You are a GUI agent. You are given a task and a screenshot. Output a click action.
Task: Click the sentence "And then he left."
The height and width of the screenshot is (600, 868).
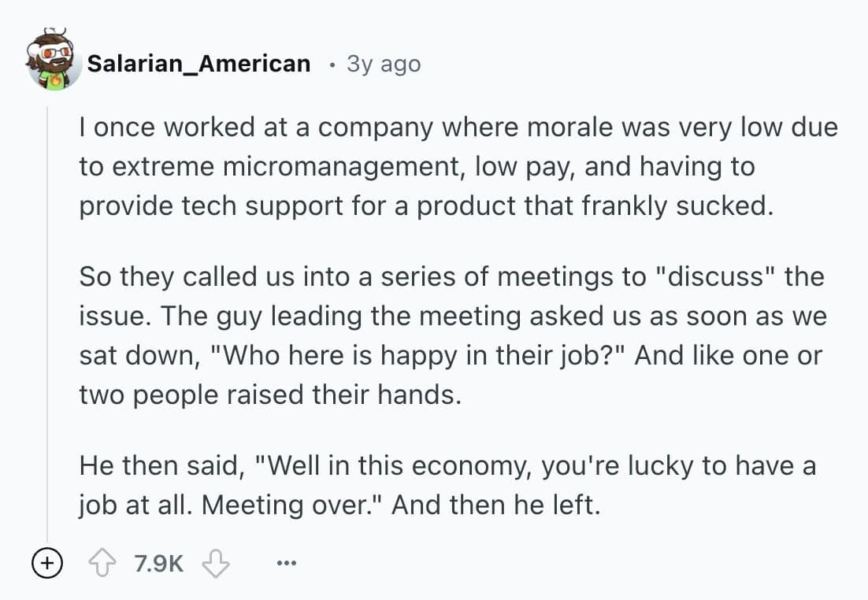click(495, 504)
